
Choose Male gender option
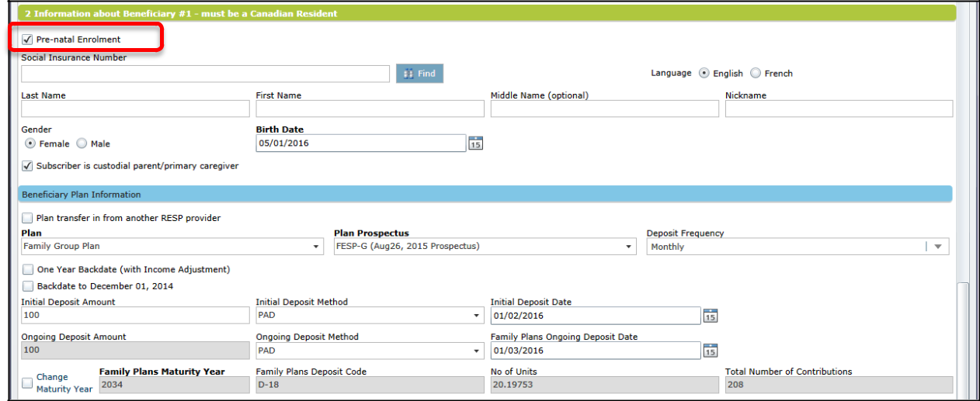coord(82,143)
